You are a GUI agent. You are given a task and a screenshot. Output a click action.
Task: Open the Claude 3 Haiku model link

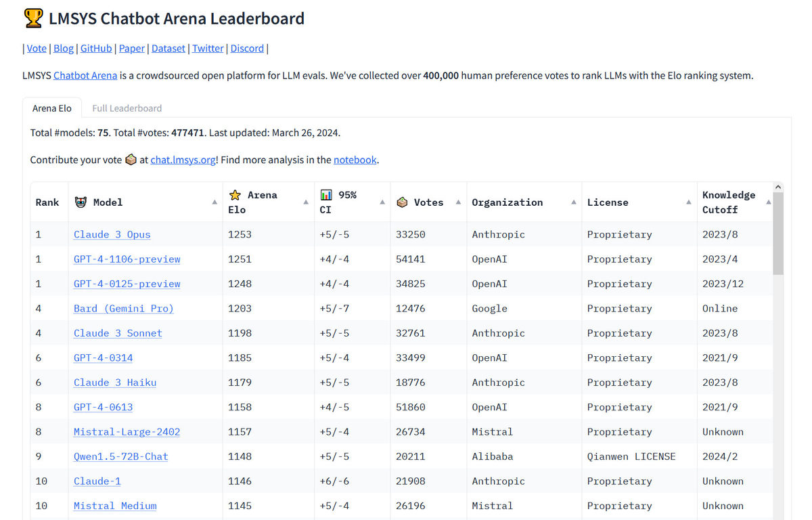tap(115, 383)
